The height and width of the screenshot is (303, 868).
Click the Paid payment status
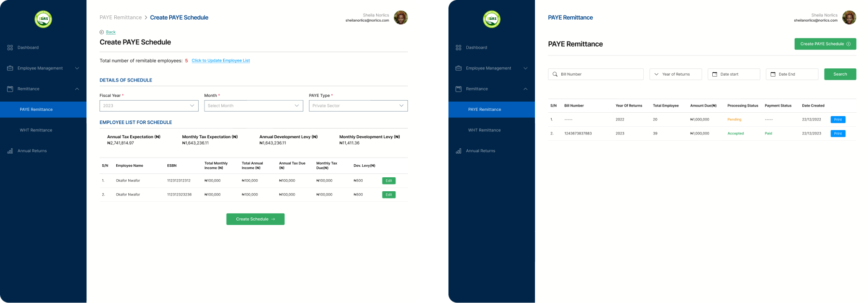tap(769, 133)
